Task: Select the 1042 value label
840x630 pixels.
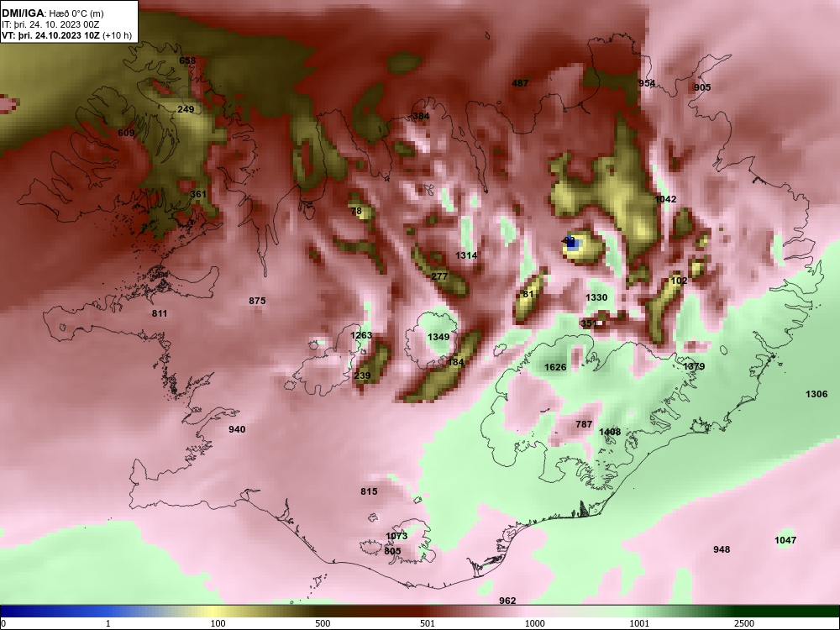Action: coord(665,199)
